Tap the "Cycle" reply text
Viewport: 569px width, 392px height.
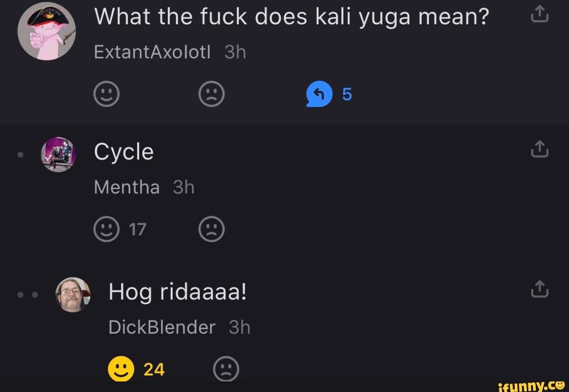[124, 152]
